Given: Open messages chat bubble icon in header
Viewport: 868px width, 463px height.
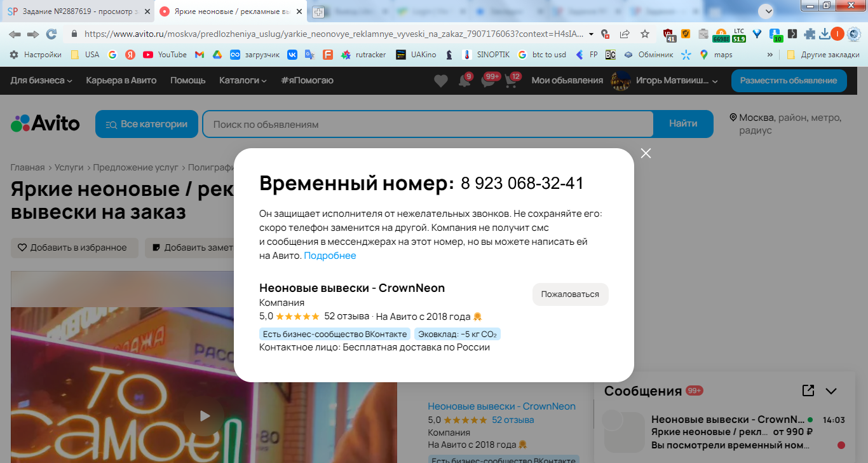Looking at the screenshot, I should point(488,81).
